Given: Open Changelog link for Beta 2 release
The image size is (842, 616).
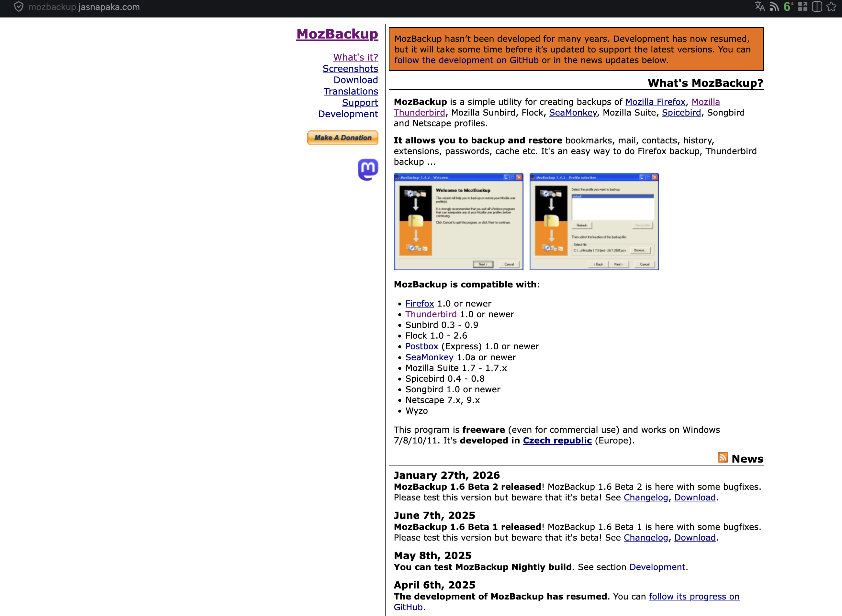Looking at the screenshot, I should [x=646, y=498].
